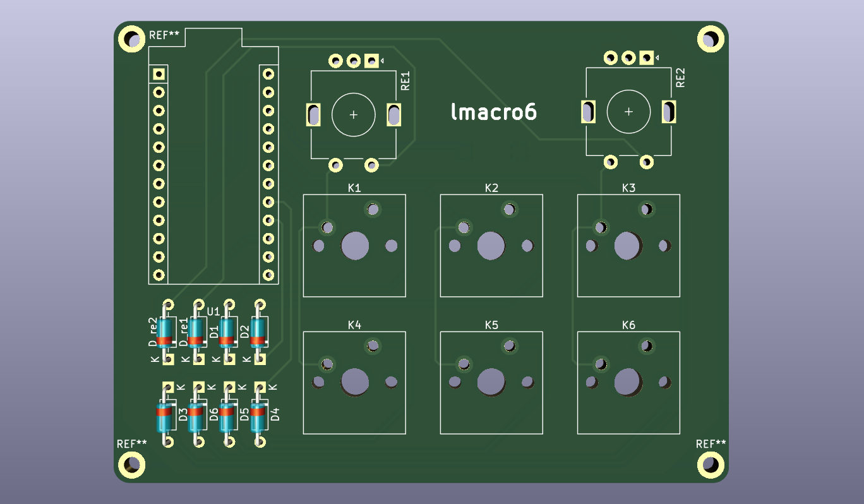
Task: Click the K1 key switch footprint
Action: click(x=354, y=246)
